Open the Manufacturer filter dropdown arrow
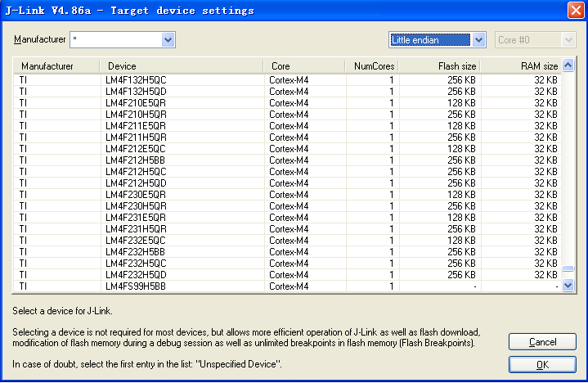This screenshot has height=383, width=588. [x=168, y=40]
